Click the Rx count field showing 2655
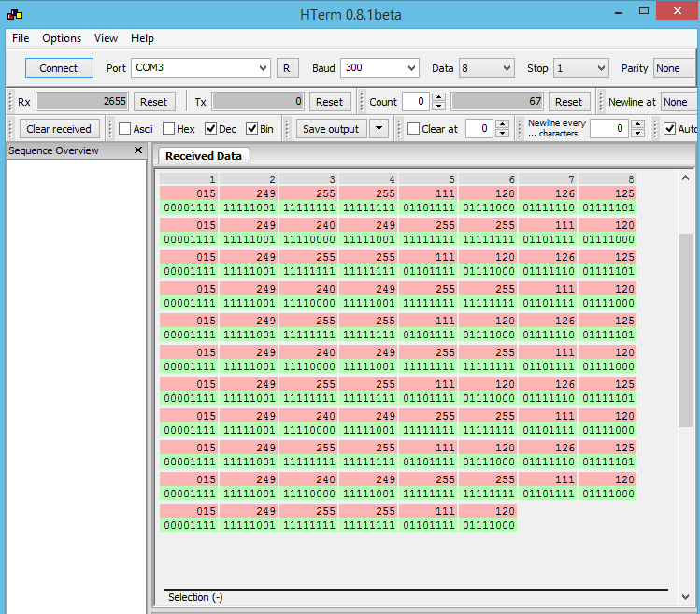The height and width of the screenshot is (614, 700). click(82, 102)
